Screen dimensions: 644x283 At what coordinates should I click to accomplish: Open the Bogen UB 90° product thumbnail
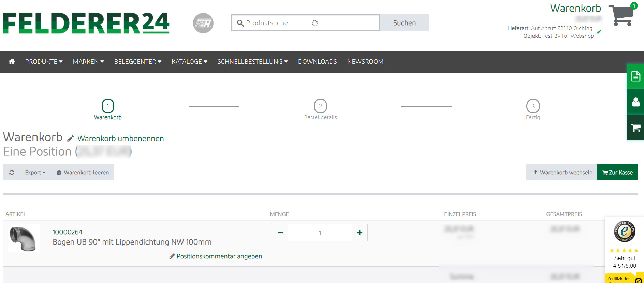point(24,238)
